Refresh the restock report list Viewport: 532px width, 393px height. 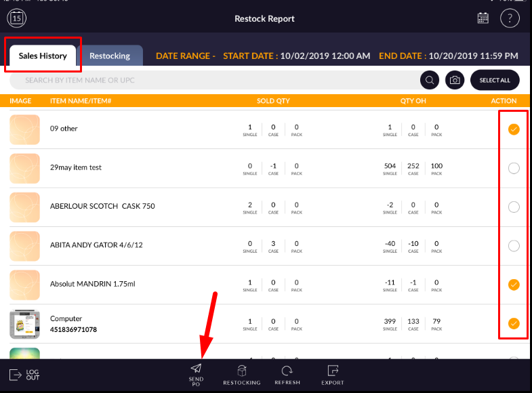[287, 371]
